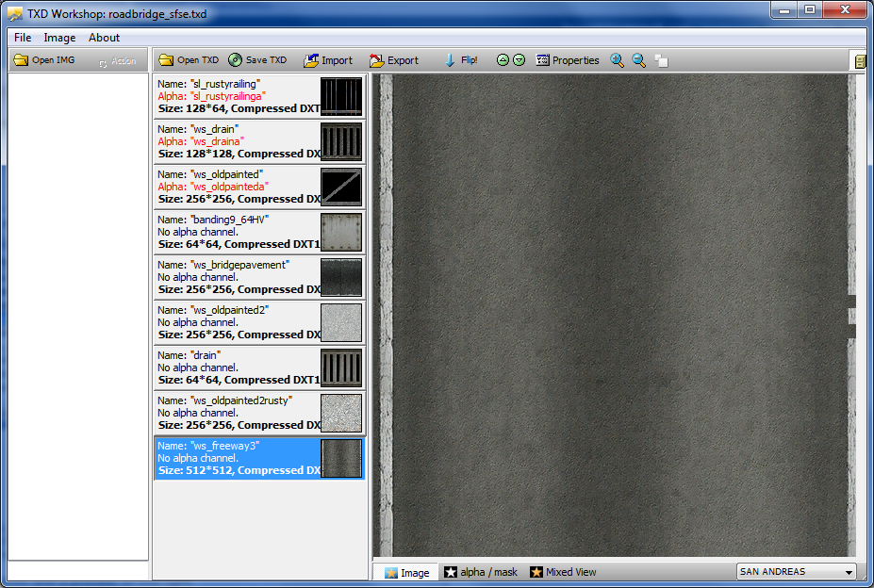Move the selected texture down the list

coord(517,58)
